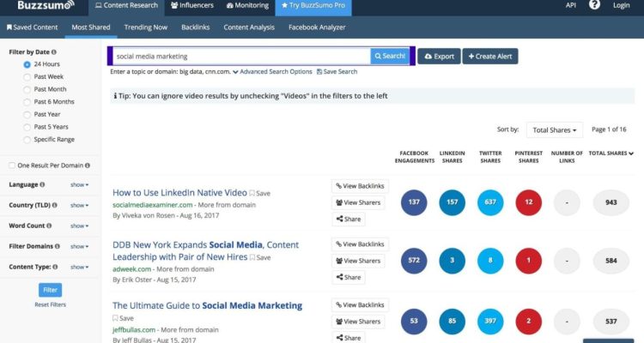Select the Past 6 Months filter
644x343 pixels.
(x=27, y=102)
